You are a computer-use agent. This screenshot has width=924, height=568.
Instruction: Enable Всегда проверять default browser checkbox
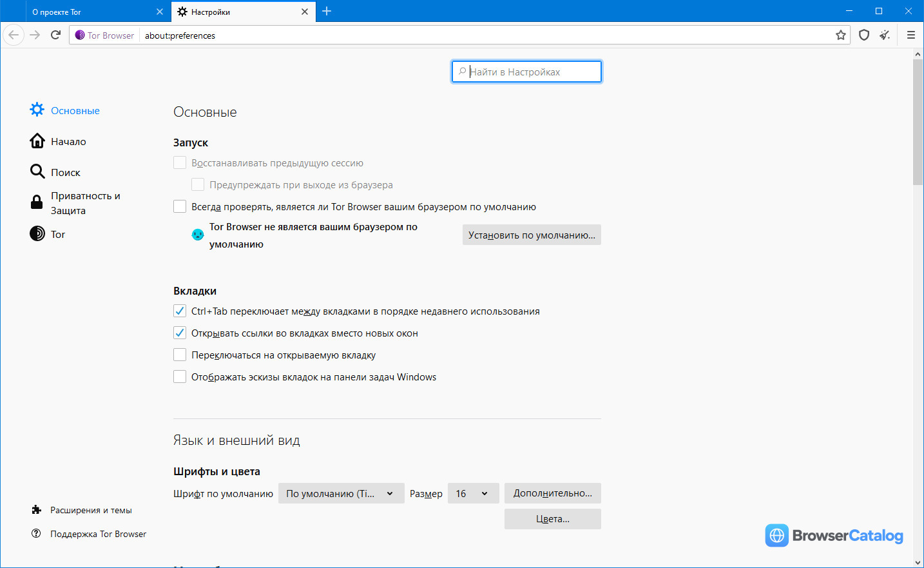point(180,206)
